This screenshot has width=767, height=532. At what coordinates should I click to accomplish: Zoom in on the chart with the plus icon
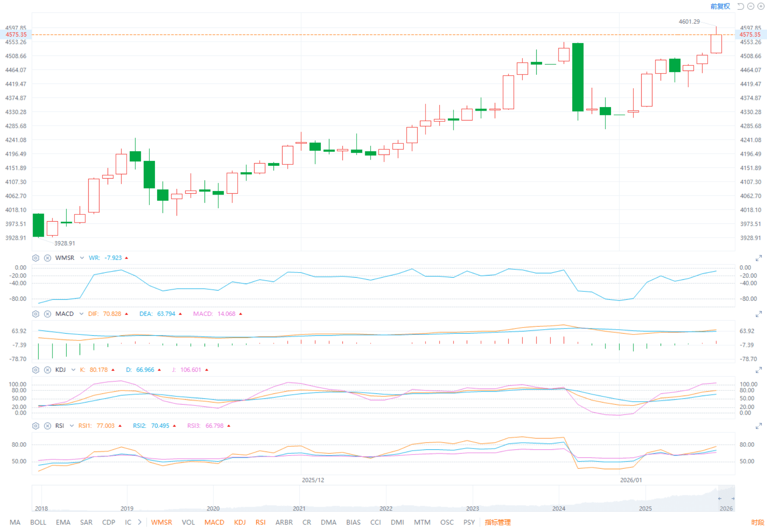(x=761, y=6)
